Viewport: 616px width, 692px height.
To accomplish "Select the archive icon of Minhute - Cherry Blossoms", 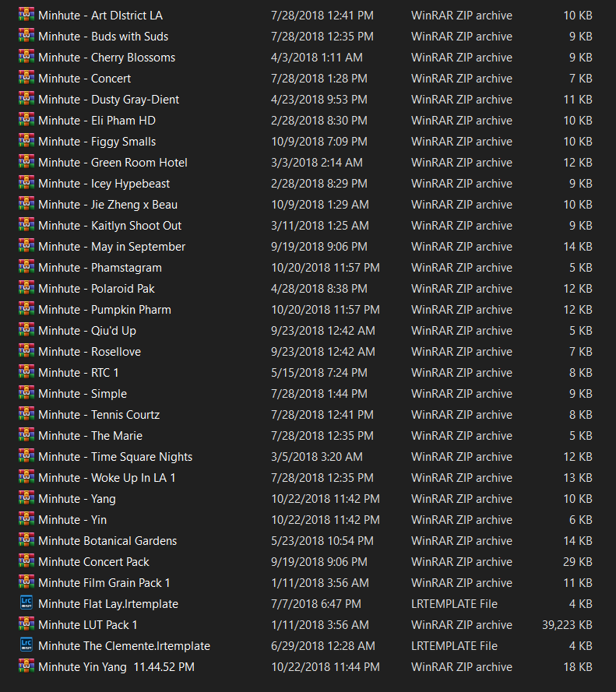I will 26,57.
